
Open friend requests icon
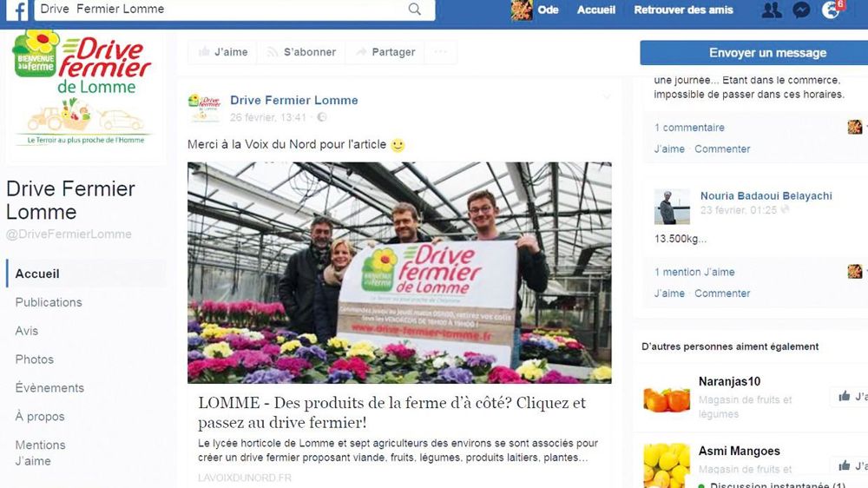point(772,10)
